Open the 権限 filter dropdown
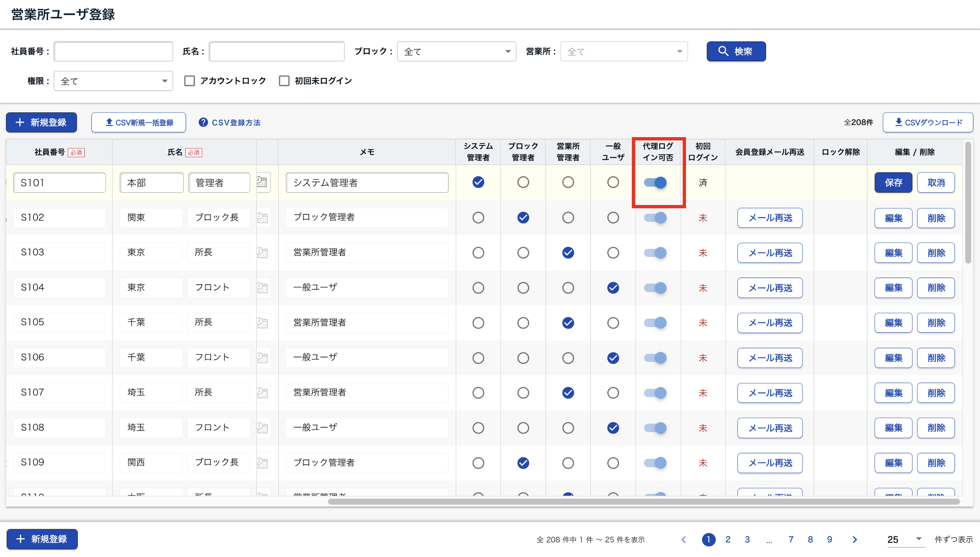This screenshot has width=980, height=557. 113,81
